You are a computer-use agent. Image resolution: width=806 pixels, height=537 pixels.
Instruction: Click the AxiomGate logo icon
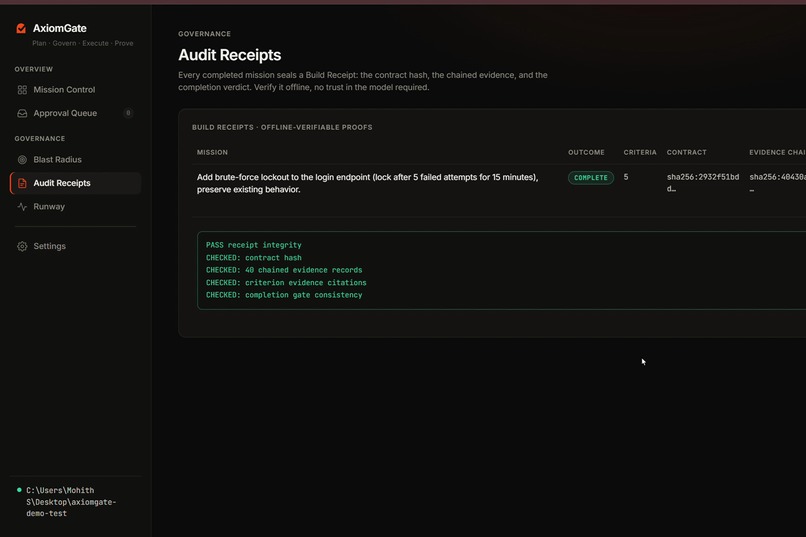(21, 28)
